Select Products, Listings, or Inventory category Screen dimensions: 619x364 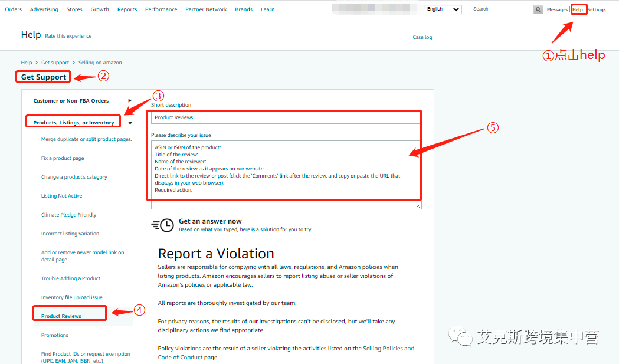tap(74, 123)
